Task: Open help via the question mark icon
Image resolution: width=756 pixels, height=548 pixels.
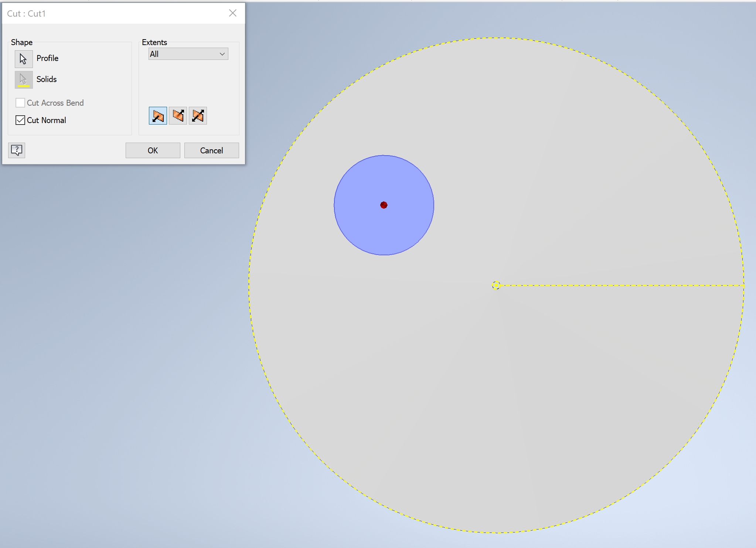Action: click(16, 150)
